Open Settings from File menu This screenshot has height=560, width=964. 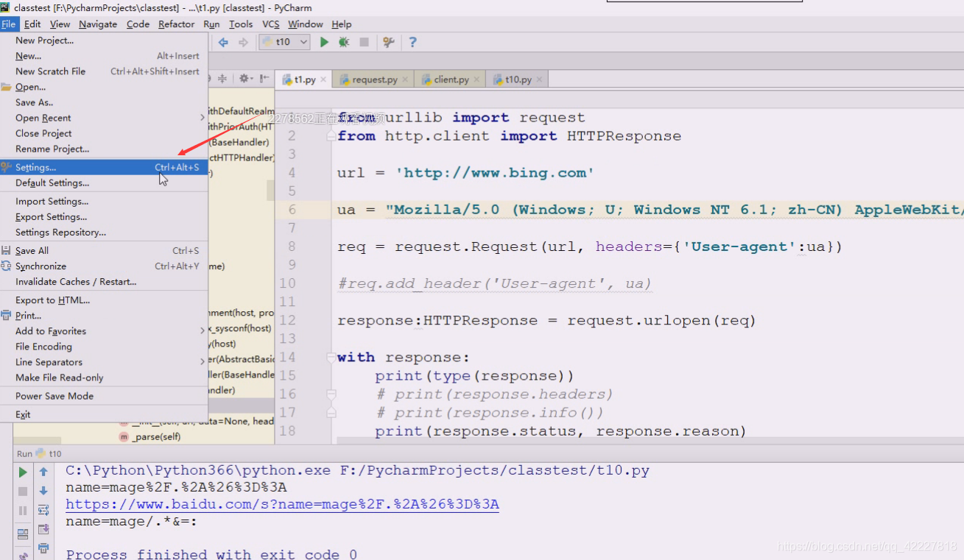(x=105, y=167)
